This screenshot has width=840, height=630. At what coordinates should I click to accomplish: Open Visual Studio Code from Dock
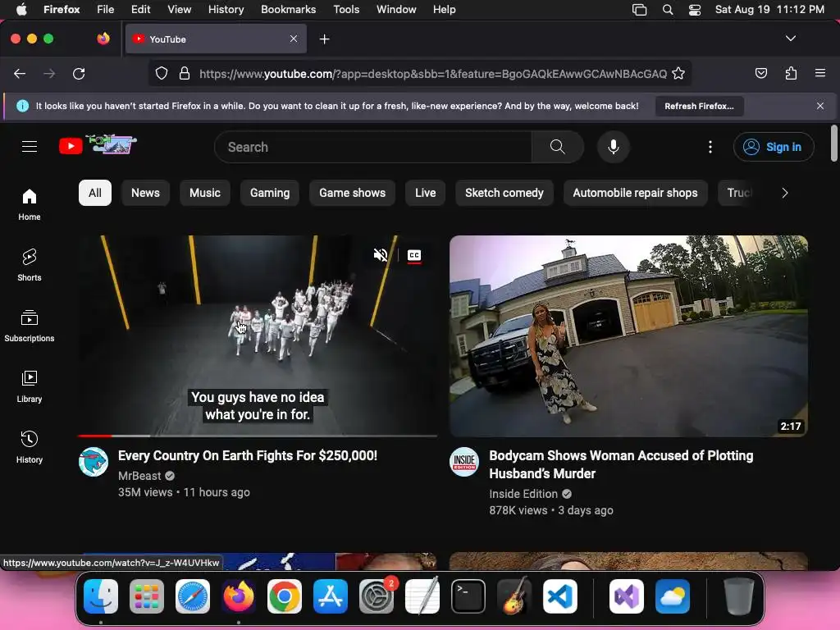(559, 596)
